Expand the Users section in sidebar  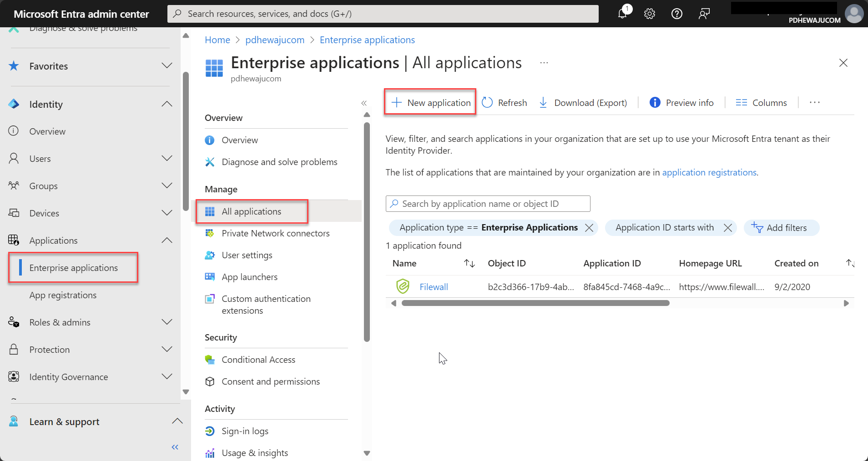pyautogui.click(x=167, y=158)
